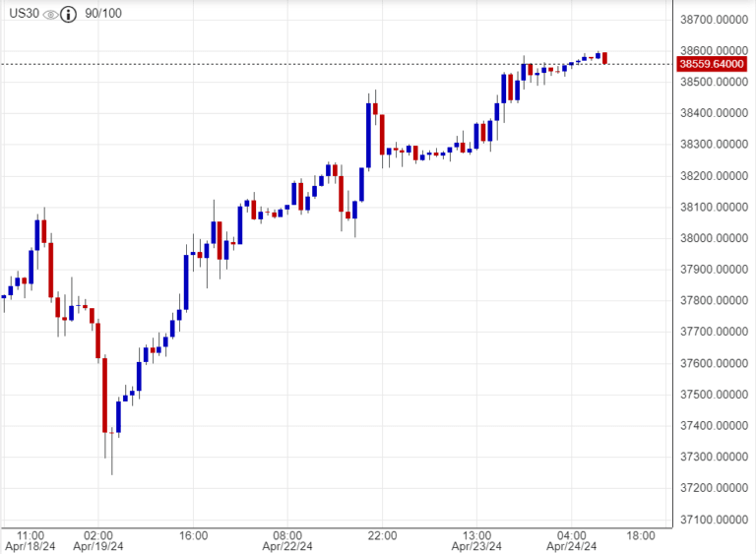Select the 16:00 time axis label
The width and height of the screenshot is (756, 554).
(194, 535)
